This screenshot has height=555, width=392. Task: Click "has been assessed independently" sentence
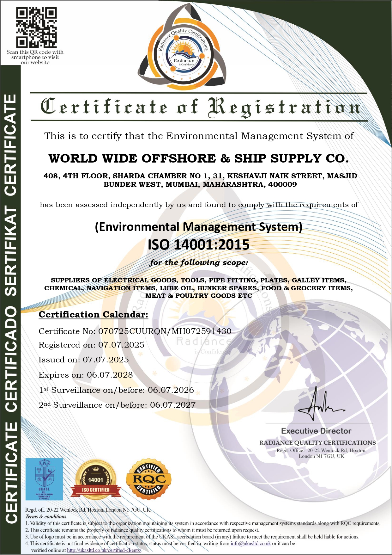pos(199,205)
